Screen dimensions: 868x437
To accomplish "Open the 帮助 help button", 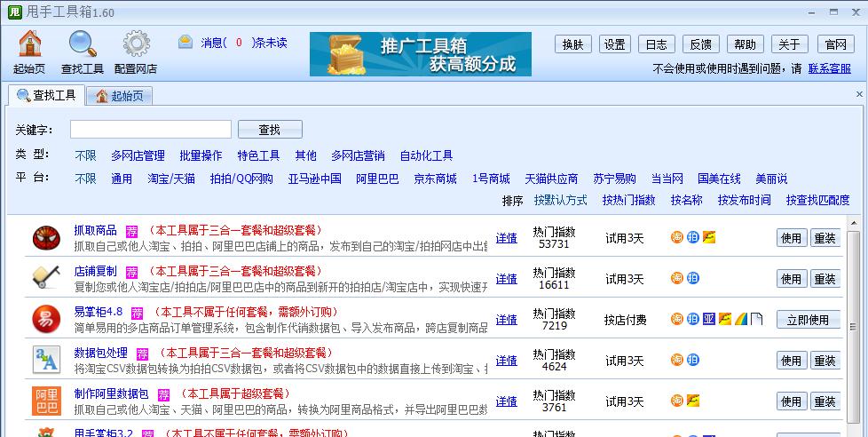I will [746, 44].
